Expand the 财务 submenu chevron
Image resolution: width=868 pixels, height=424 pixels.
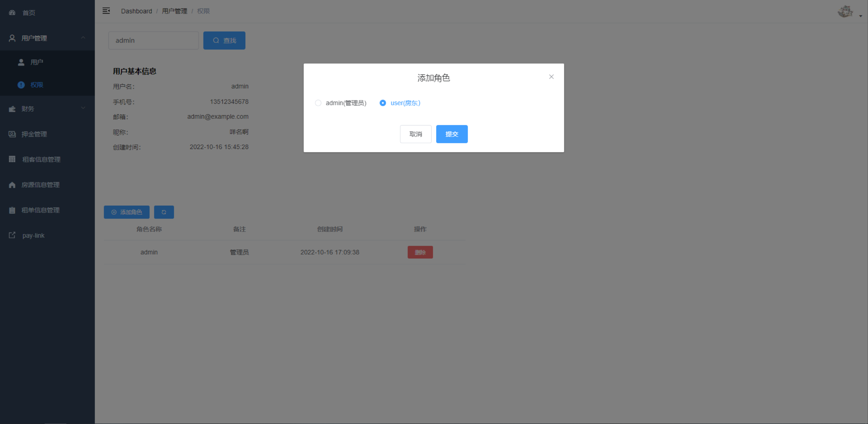point(83,108)
